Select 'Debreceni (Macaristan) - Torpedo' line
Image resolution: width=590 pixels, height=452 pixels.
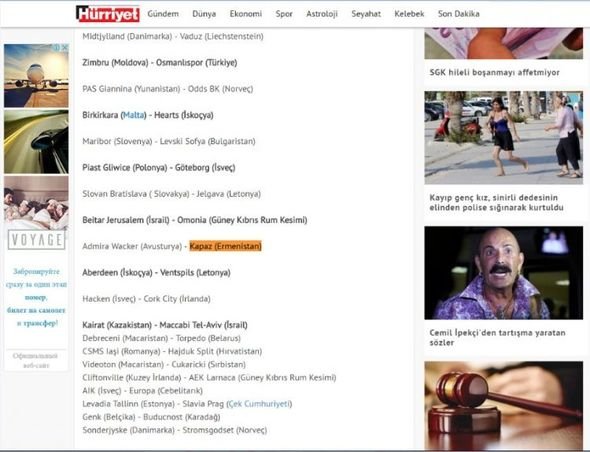(x=161, y=338)
